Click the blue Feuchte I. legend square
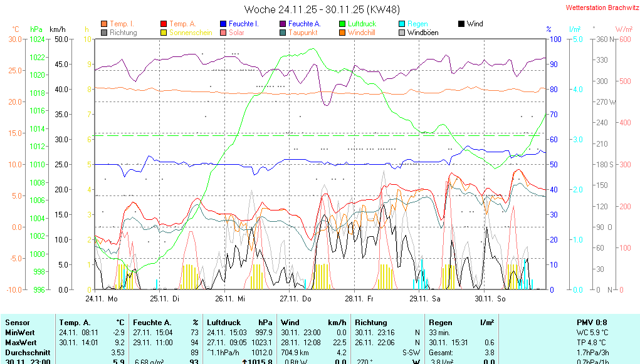Image resolution: width=640 pixels, height=364 pixels. (x=223, y=24)
